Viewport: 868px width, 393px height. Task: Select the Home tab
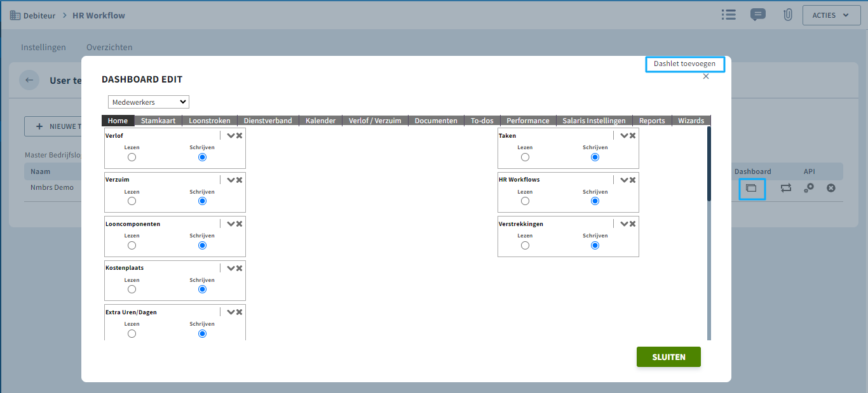tap(118, 121)
